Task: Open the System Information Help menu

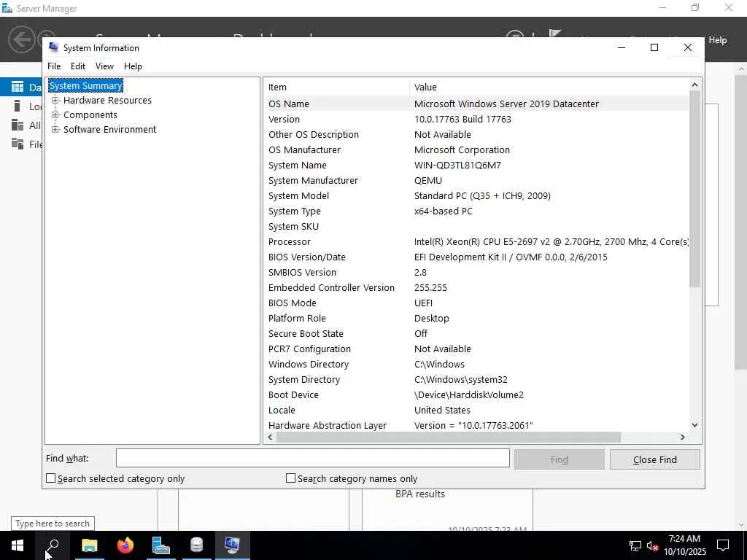Action: [x=133, y=66]
